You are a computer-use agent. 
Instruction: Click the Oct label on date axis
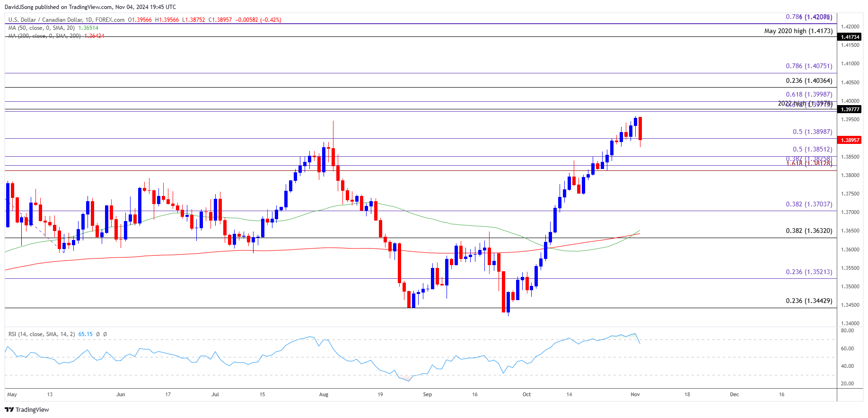526,394
